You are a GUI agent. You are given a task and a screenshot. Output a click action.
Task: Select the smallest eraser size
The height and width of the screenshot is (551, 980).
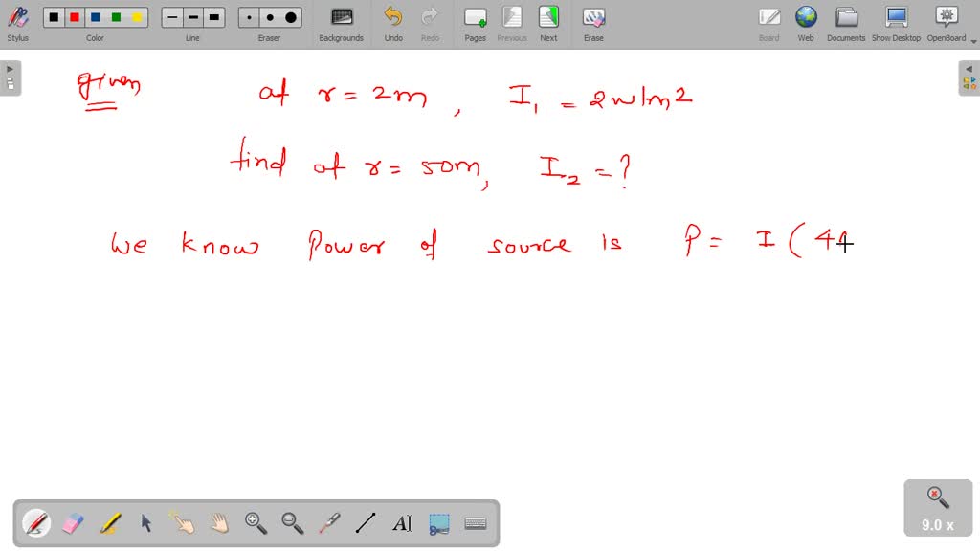click(250, 17)
